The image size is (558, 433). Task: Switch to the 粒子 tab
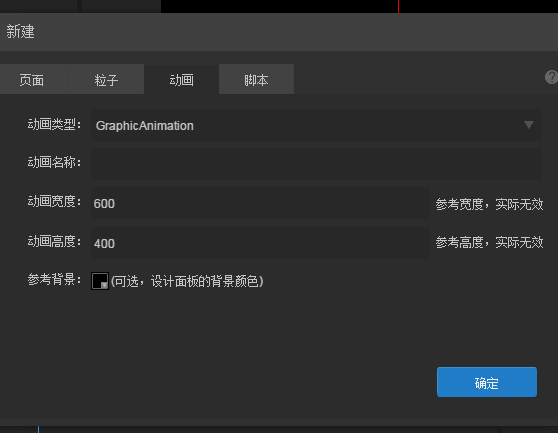pyautogui.click(x=106, y=79)
